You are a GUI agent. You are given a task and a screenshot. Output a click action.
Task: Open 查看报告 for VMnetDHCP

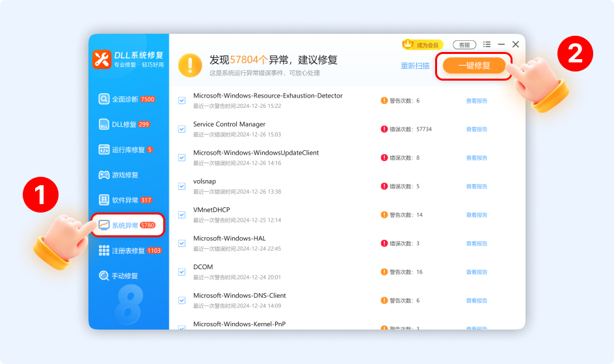click(x=477, y=215)
